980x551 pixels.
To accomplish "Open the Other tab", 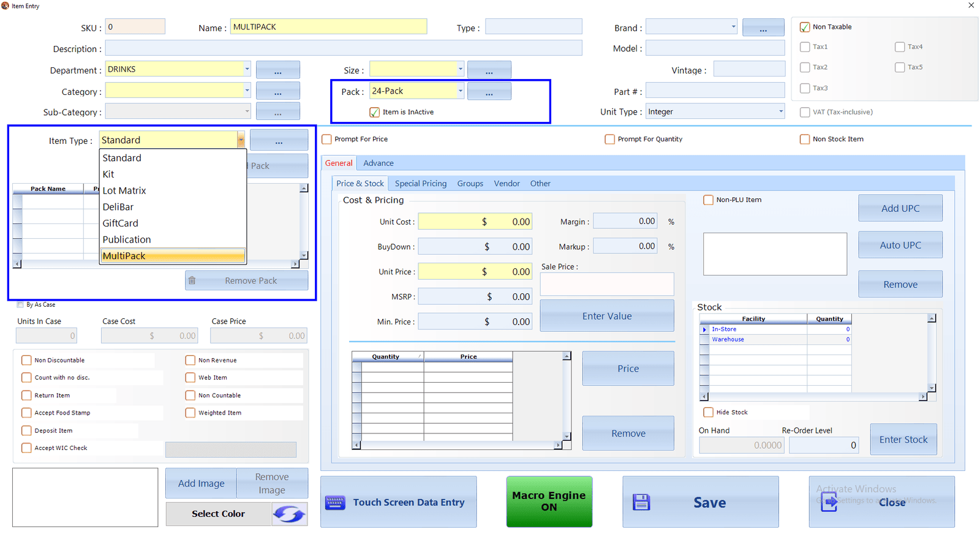I will pyautogui.click(x=540, y=183).
